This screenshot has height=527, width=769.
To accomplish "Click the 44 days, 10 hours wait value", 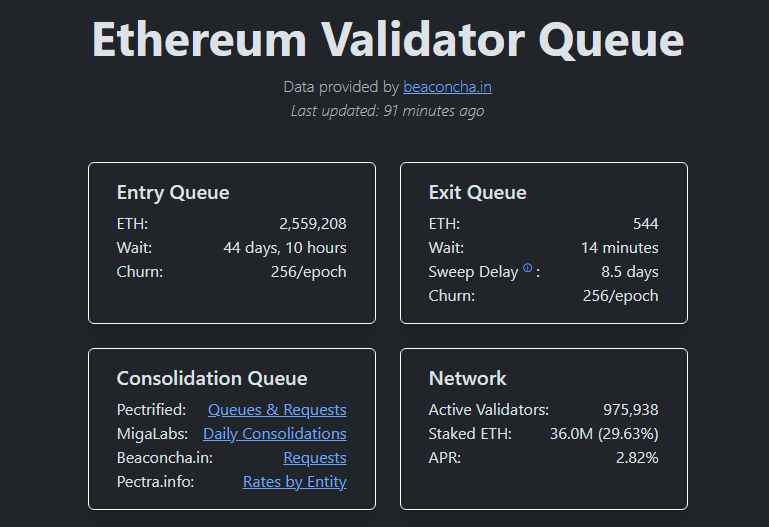I will (285, 248).
